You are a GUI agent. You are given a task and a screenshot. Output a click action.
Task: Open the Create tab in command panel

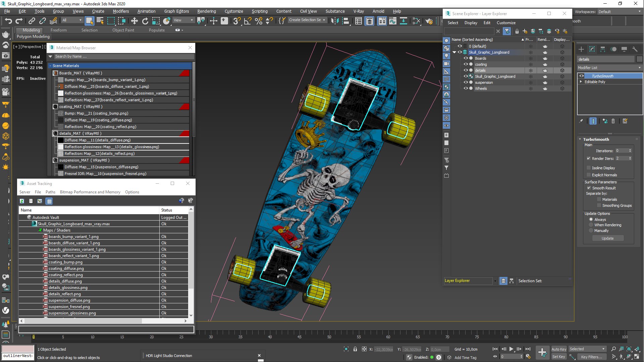581,49
